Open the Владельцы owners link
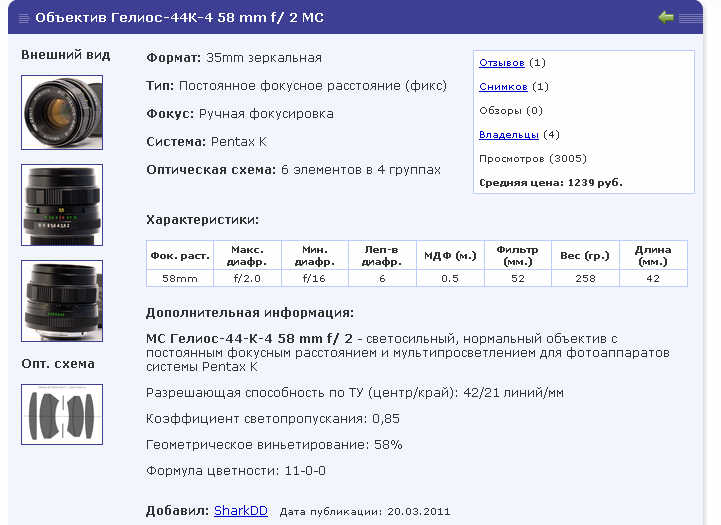 [509, 134]
